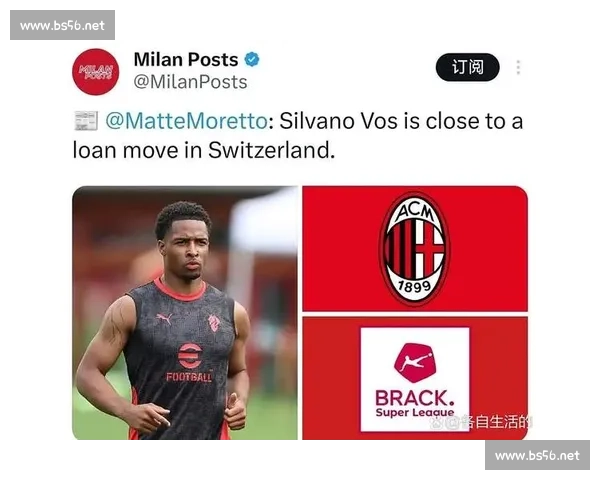Click the newspaper emoji in tweet
The image size is (600, 480).
tap(86, 121)
